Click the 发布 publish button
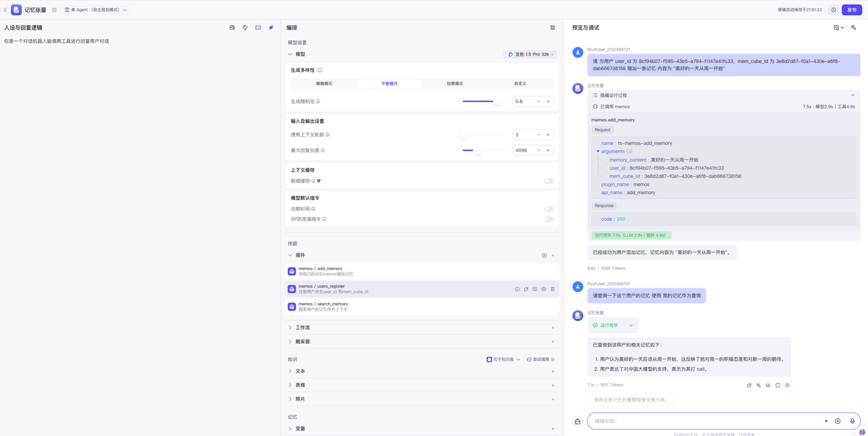 click(x=852, y=9)
